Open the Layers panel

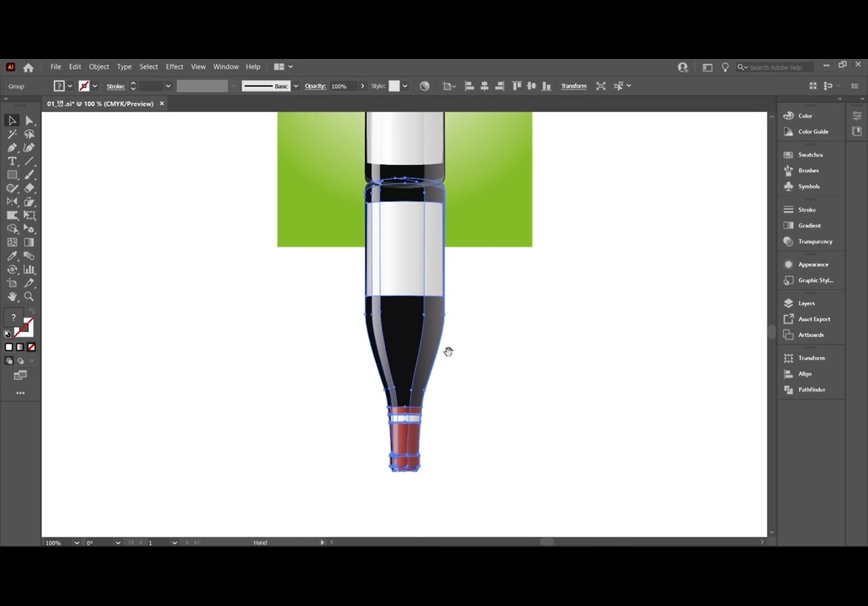tap(806, 303)
